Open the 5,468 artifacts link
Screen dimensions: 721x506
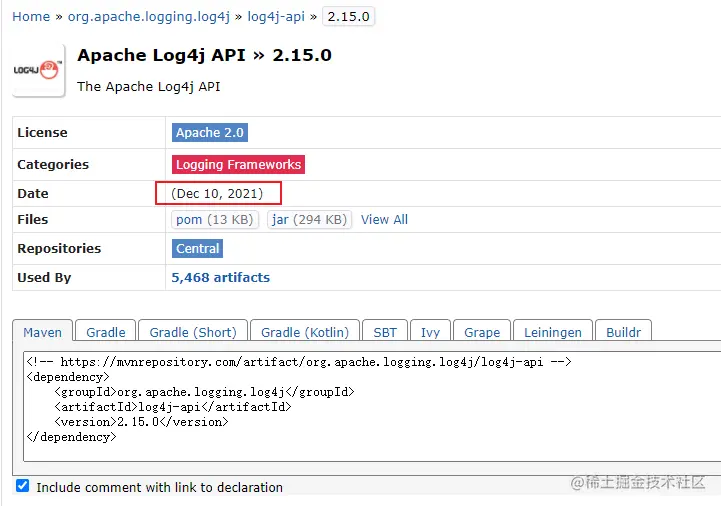[x=220, y=277]
